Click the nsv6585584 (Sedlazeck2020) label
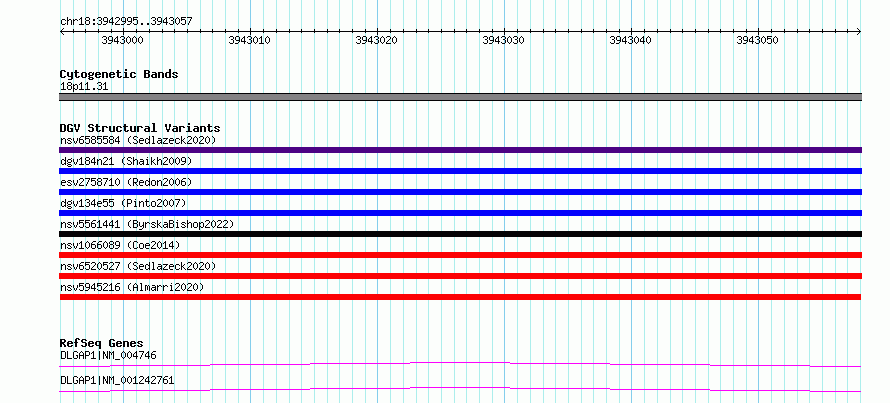This screenshot has width=890, height=403. (138, 140)
